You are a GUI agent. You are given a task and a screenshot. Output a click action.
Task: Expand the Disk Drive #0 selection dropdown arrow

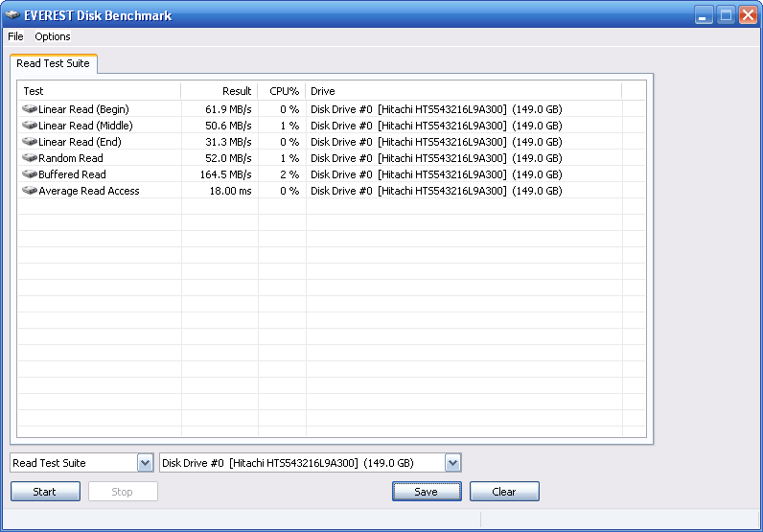452,463
